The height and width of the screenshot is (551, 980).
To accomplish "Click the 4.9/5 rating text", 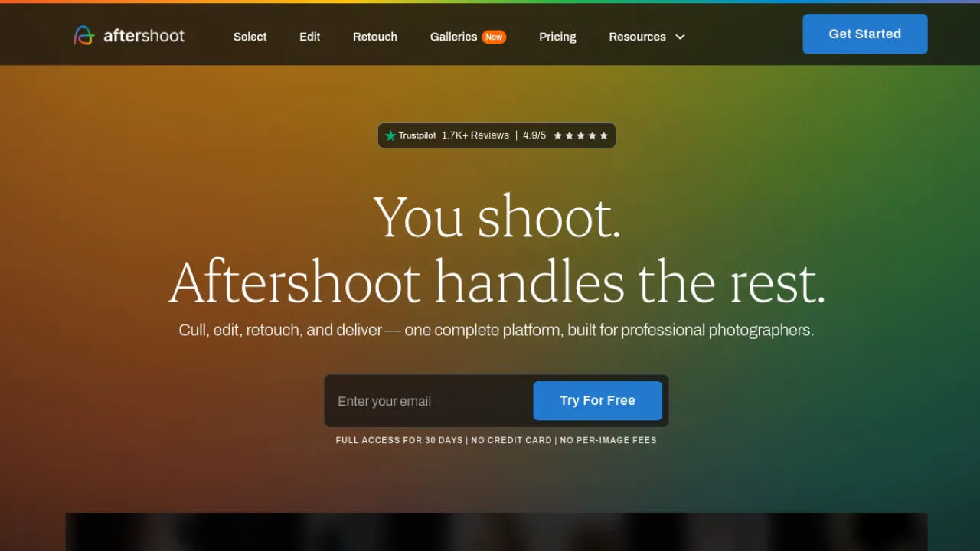I will [534, 135].
